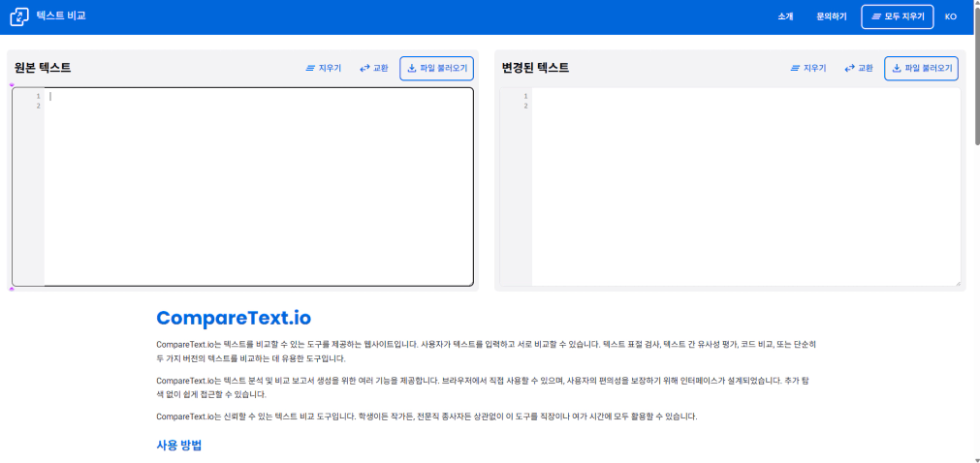Click 파일 불러오기 for 원본 텍스트
The height and width of the screenshot is (463, 980).
pyautogui.click(x=437, y=68)
